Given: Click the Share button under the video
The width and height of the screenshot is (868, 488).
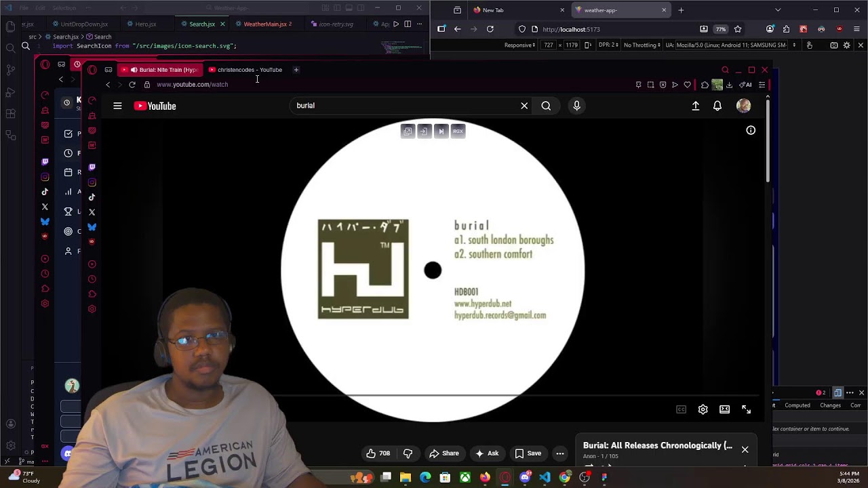Looking at the screenshot, I should coord(444,453).
